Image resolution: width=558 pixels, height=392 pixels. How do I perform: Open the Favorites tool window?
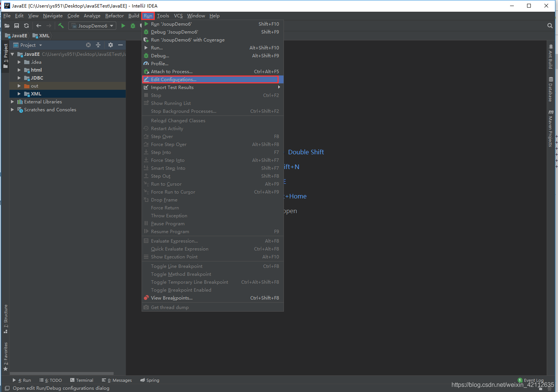(6, 357)
